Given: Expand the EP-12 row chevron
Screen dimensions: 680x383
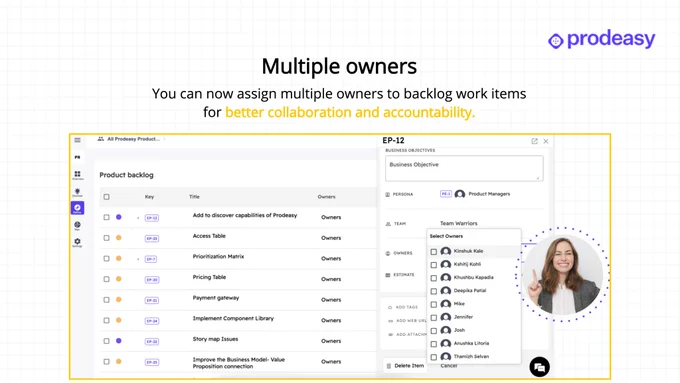Looking at the screenshot, I should pos(138,218).
